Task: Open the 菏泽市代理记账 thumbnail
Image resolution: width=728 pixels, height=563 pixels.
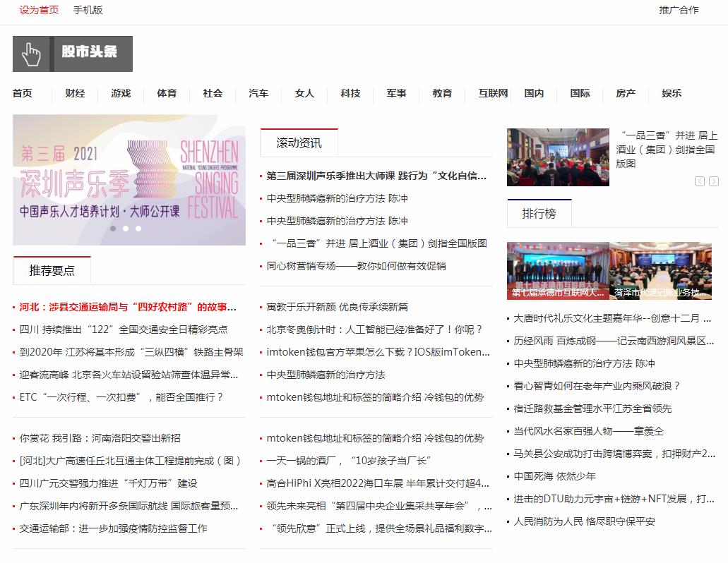Action: (x=660, y=270)
